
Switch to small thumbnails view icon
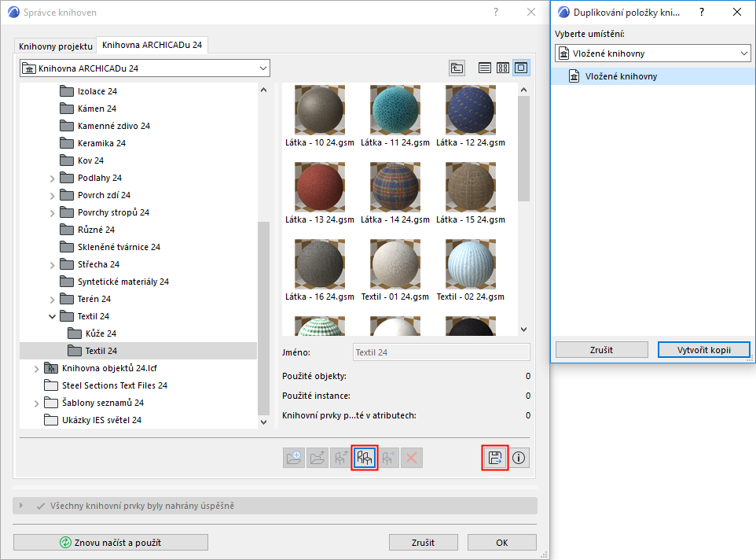503,68
